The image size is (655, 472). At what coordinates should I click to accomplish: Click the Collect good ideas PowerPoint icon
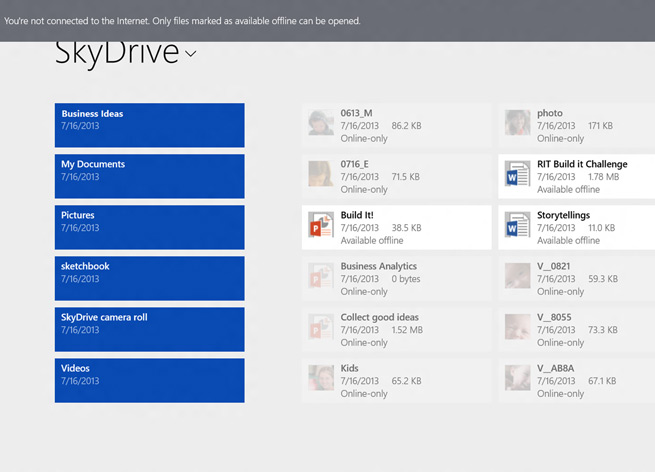pos(321,326)
